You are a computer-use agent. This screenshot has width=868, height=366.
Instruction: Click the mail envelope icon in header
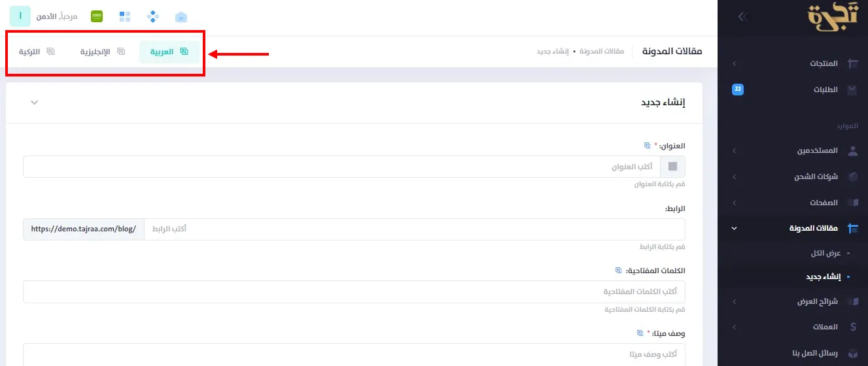coord(181,16)
